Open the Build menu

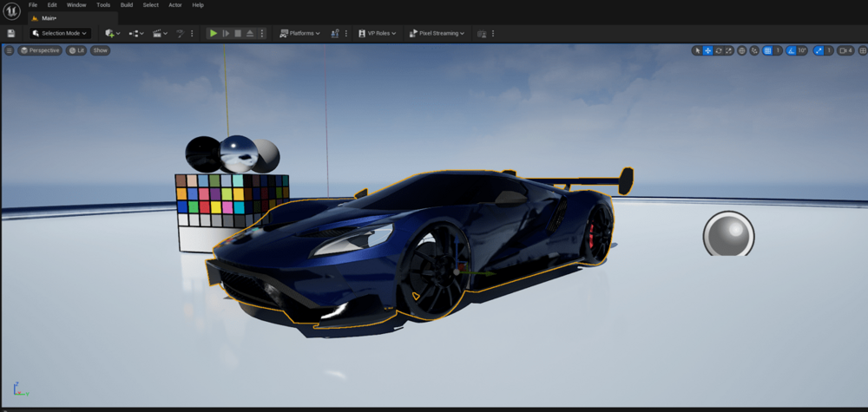pyautogui.click(x=126, y=5)
